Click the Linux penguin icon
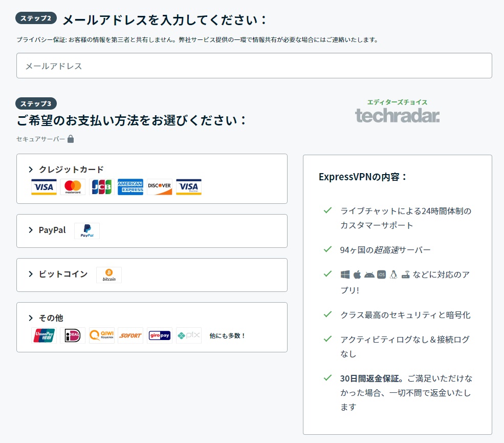 pyautogui.click(x=393, y=275)
